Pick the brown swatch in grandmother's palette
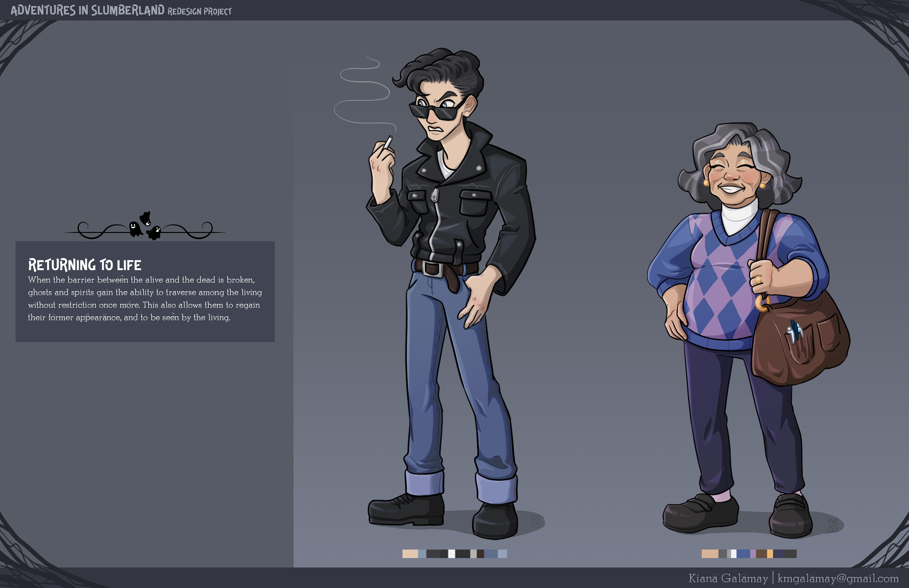 point(762,554)
